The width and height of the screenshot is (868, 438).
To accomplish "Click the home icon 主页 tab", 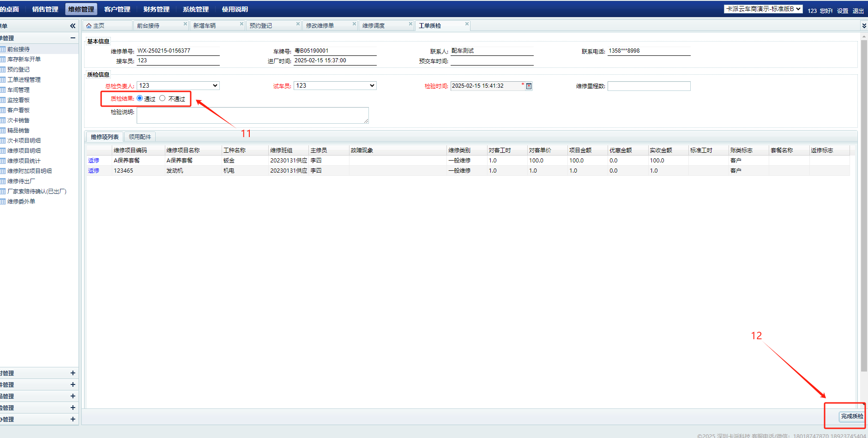I will coord(96,26).
